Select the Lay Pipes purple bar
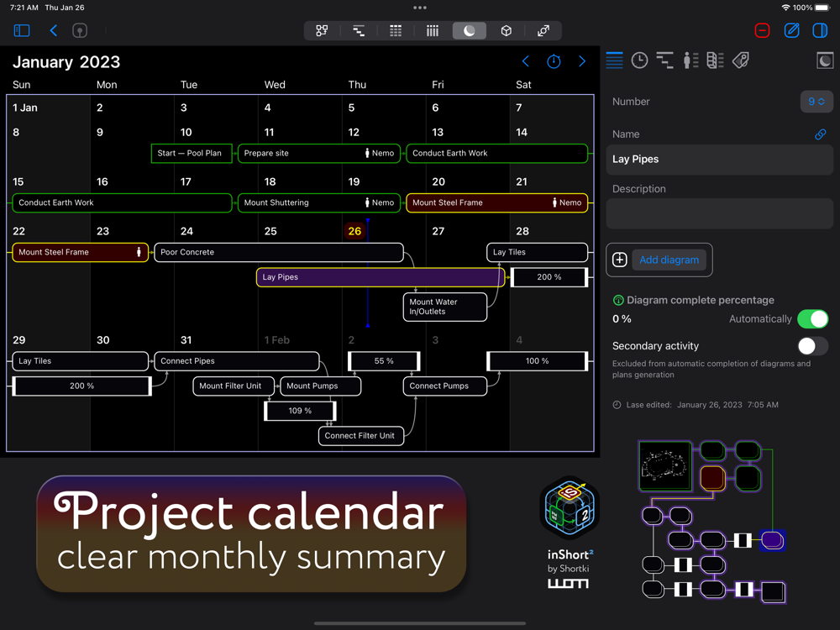840x630 pixels. click(x=381, y=277)
